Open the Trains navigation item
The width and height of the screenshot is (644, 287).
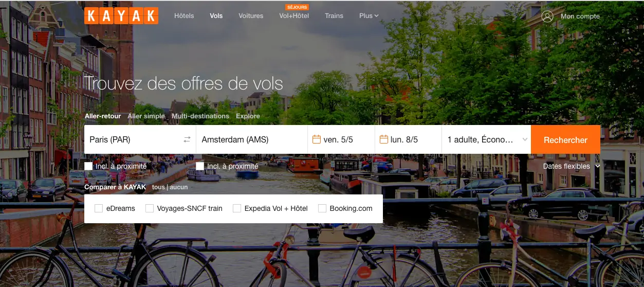pyautogui.click(x=334, y=16)
